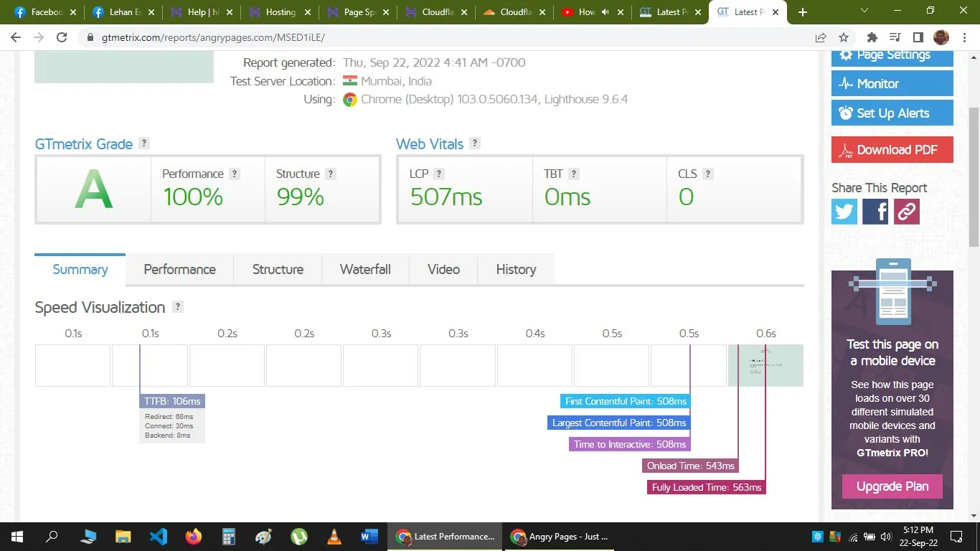Open a new browser tab
The image size is (980, 551).
tap(803, 12)
